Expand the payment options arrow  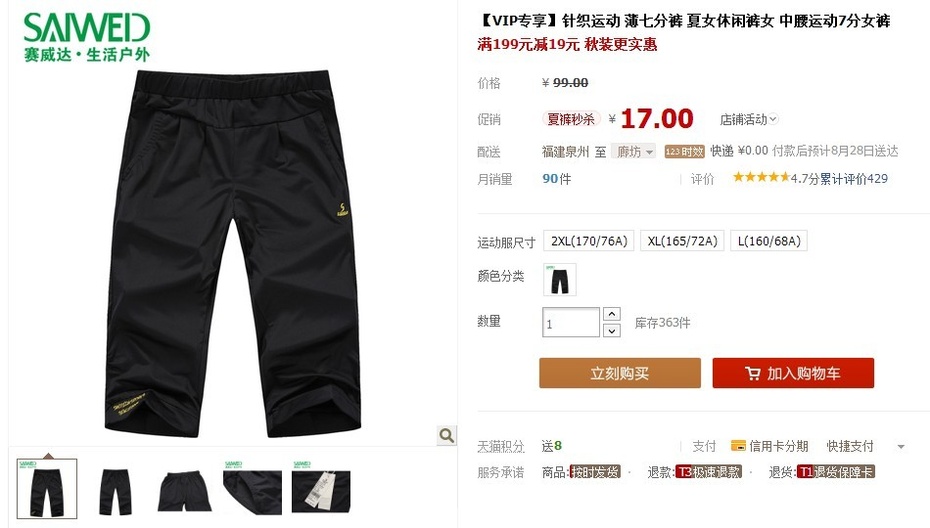click(x=901, y=446)
